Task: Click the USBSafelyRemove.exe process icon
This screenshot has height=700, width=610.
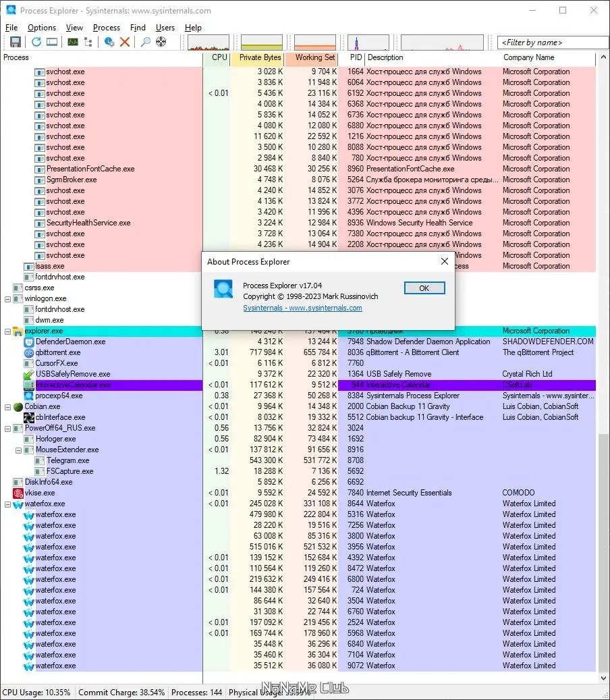Action: pos(29,374)
